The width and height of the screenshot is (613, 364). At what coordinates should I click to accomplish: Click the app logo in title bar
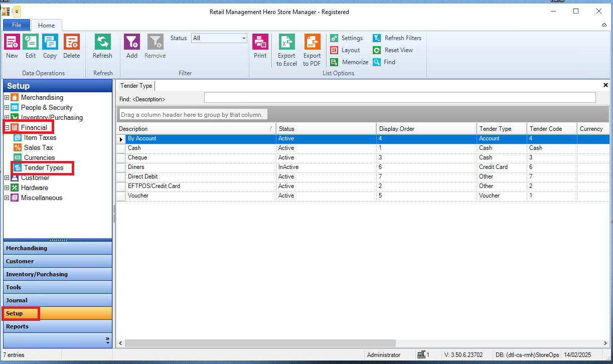6,12
